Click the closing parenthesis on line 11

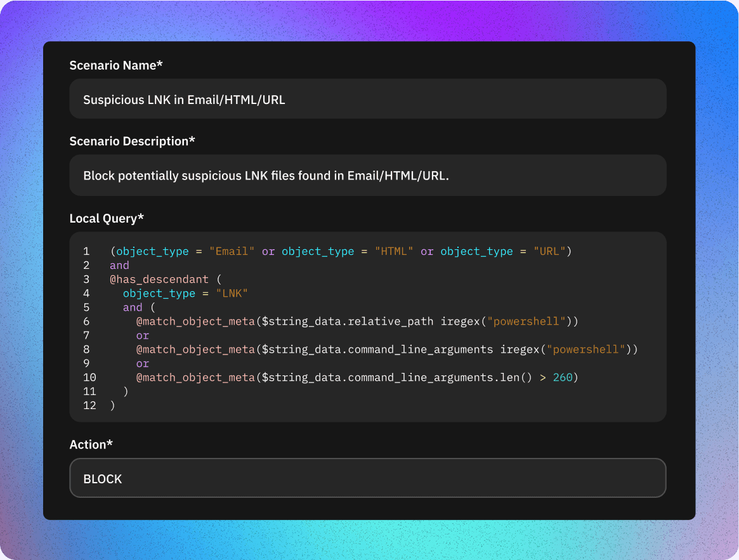coord(126,391)
